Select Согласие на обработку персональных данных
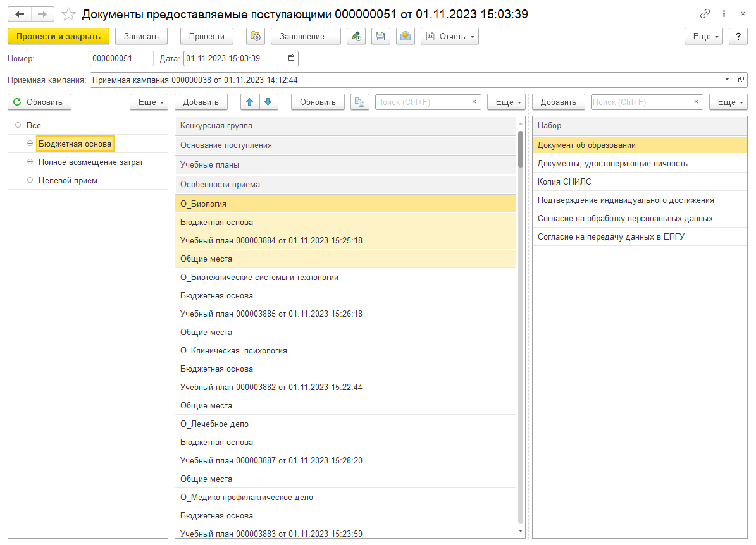Viewport: 756px width, 545px height. pyautogui.click(x=640, y=218)
